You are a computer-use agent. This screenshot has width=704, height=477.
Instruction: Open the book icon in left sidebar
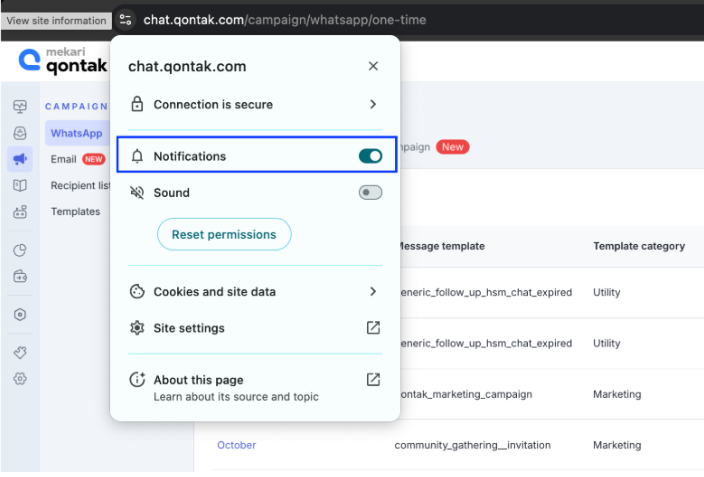(x=20, y=185)
